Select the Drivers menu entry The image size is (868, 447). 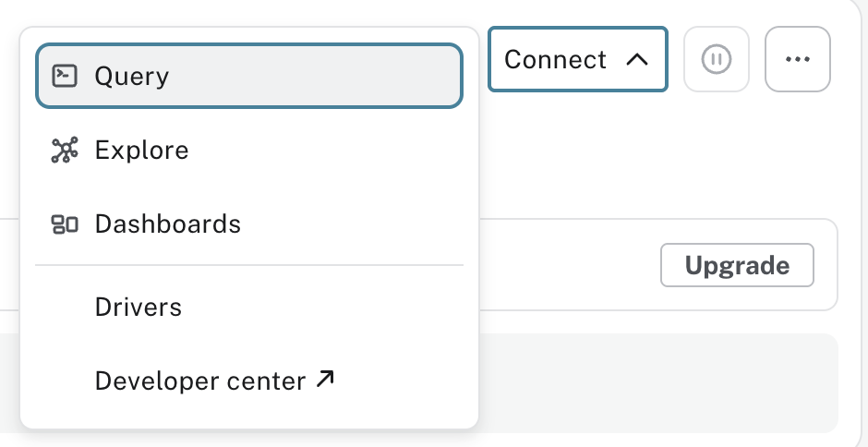[x=139, y=308]
